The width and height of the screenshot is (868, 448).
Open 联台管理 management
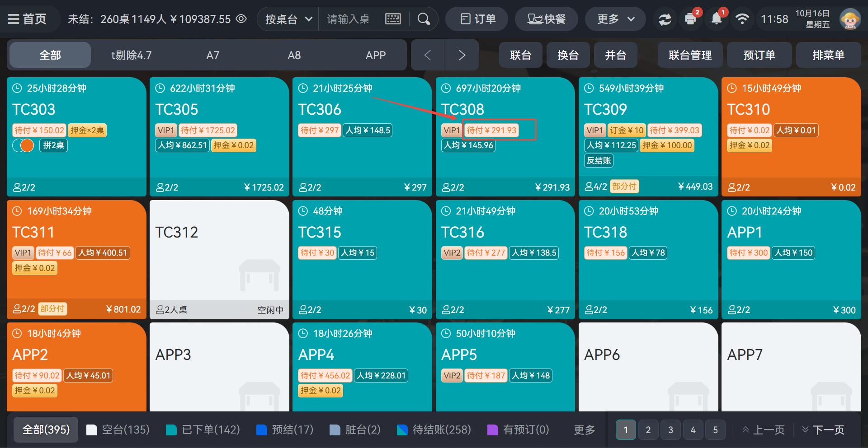[690, 55]
